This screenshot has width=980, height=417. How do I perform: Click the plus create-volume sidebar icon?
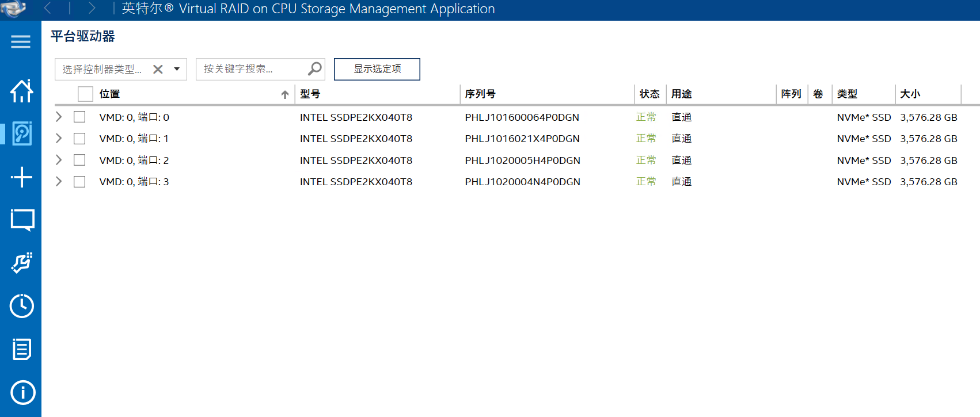22,177
